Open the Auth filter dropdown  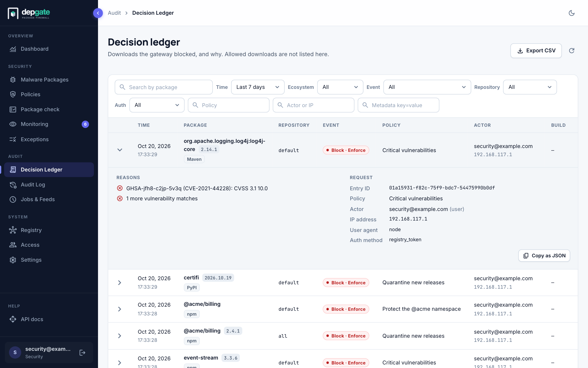coord(157,105)
